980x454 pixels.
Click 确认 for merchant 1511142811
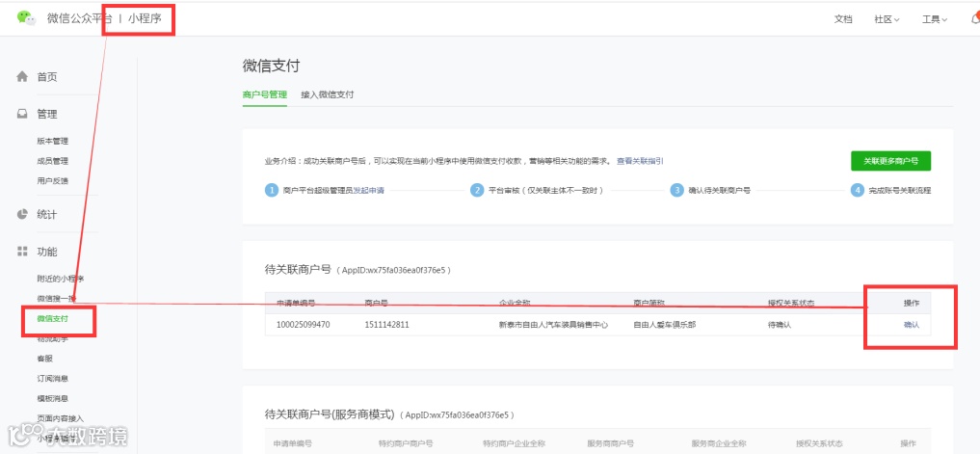pyautogui.click(x=912, y=325)
